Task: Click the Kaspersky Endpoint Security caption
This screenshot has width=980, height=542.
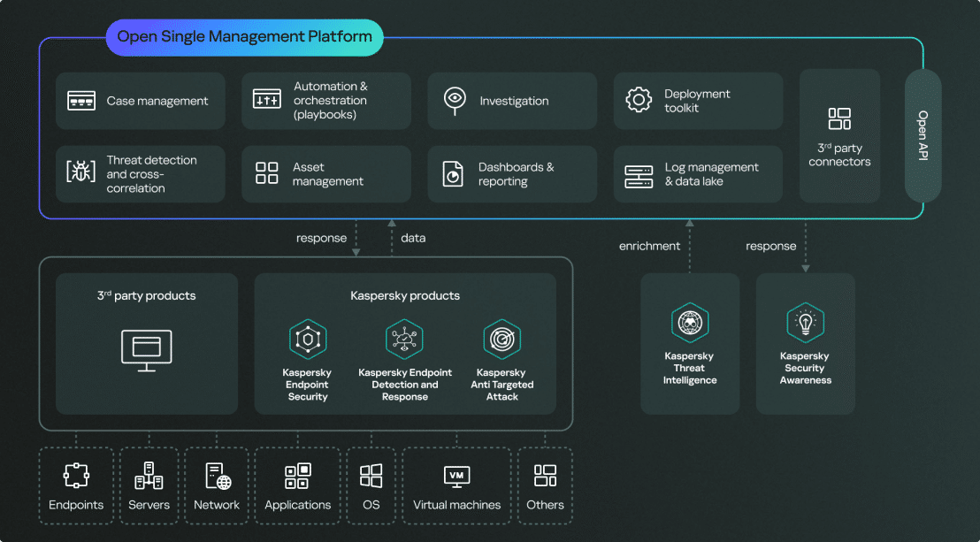Action: tap(307, 385)
